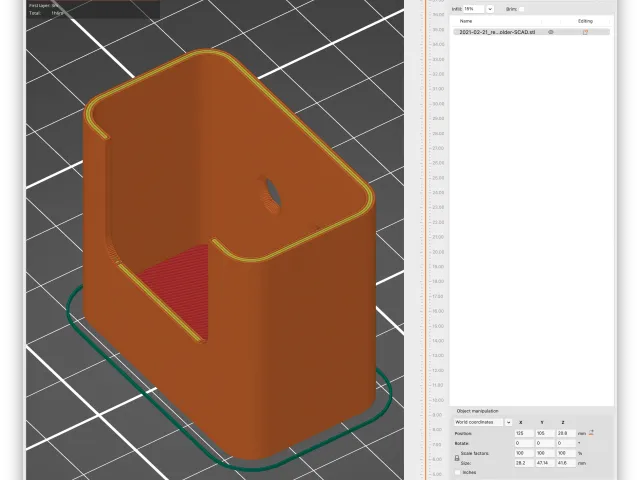Click the Infill 15% value field
The image size is (640, 480).
click(474, 9)
